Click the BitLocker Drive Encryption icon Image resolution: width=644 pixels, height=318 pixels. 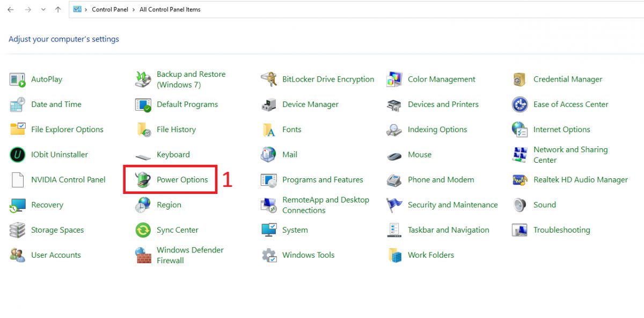tap(268, 79)
